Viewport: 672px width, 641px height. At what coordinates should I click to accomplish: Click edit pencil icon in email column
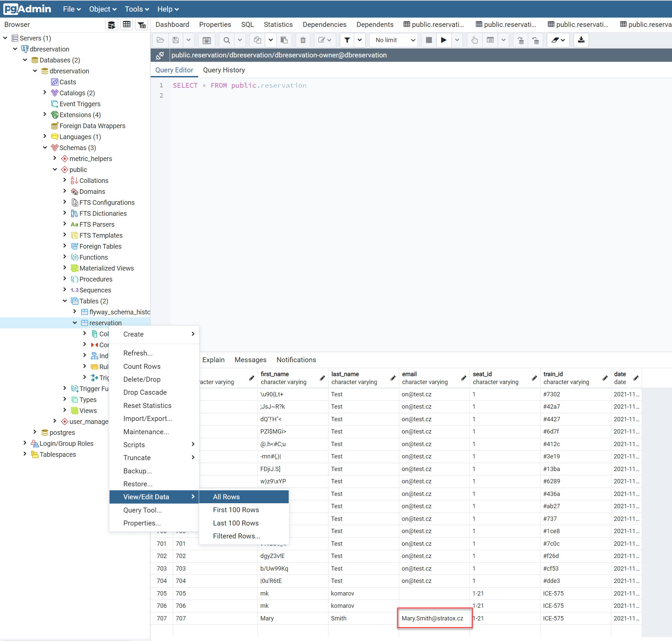point(464,378)
